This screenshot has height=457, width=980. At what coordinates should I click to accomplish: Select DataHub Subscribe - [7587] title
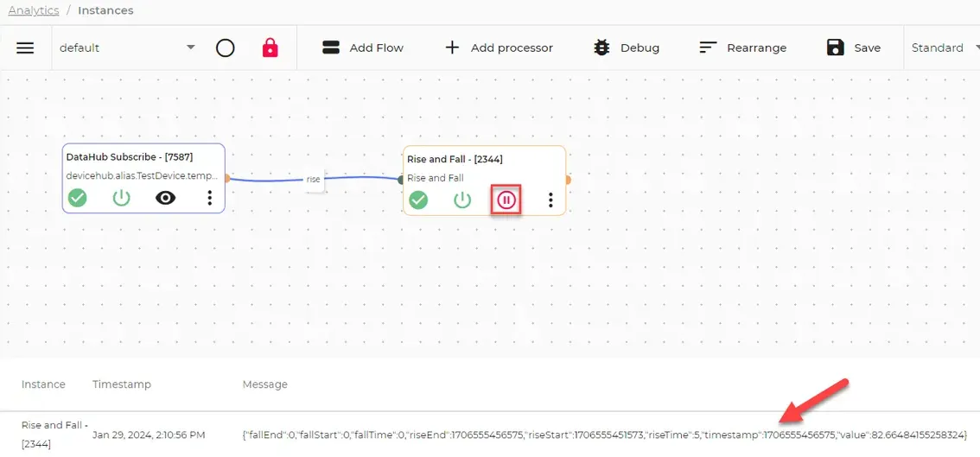click(130, 157)
